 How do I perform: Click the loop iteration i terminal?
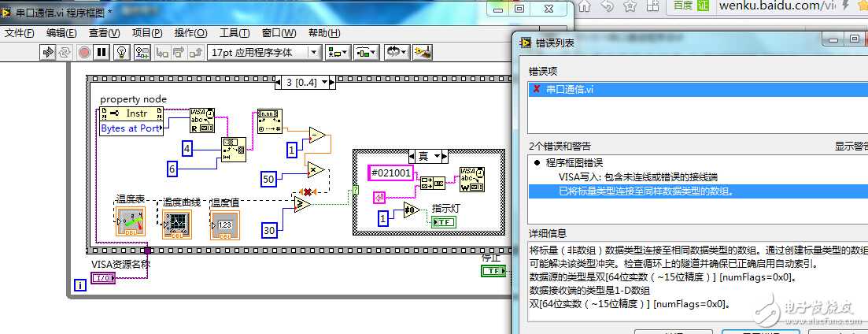tap(79, 286)
